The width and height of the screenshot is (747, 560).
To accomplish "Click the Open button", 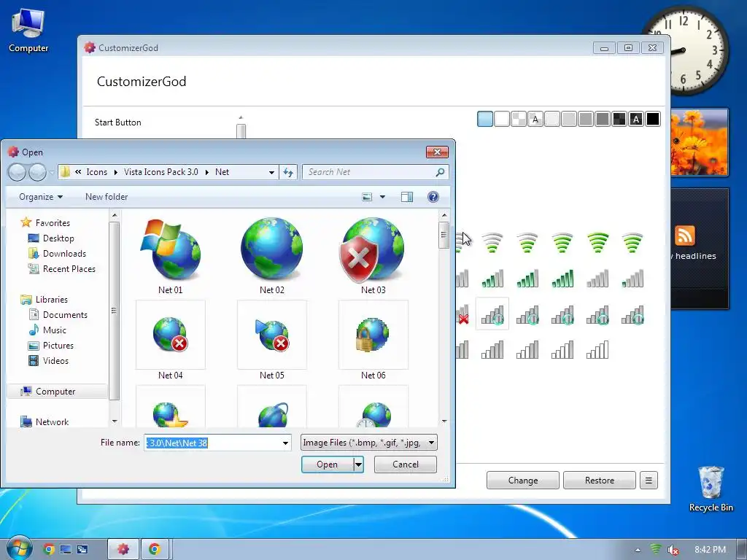I will [328, 464].
